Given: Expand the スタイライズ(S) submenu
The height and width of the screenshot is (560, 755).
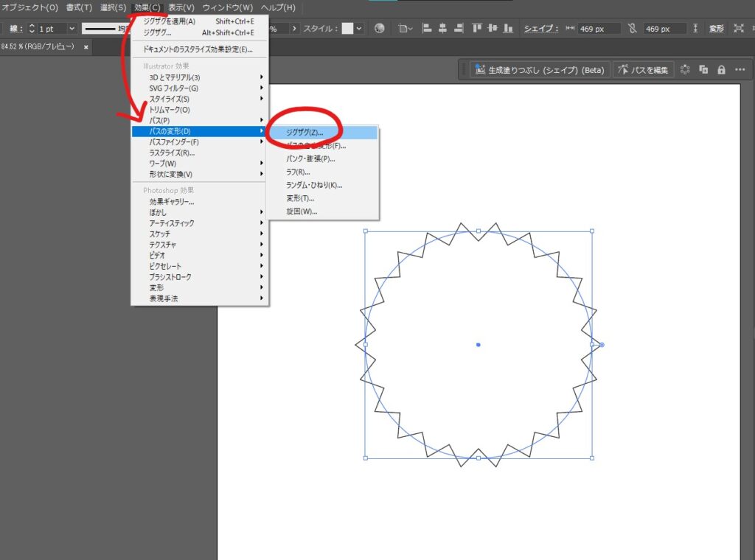Looking at the screenshot, I should (x=200, y=99).
